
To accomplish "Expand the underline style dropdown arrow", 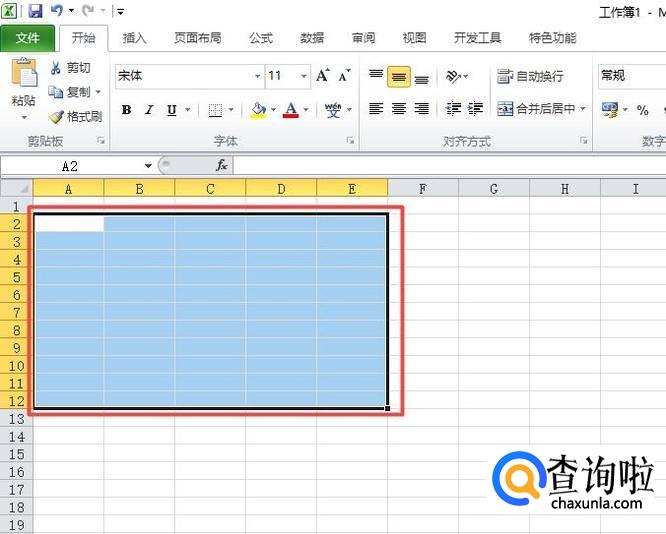I will coord(187,110).
